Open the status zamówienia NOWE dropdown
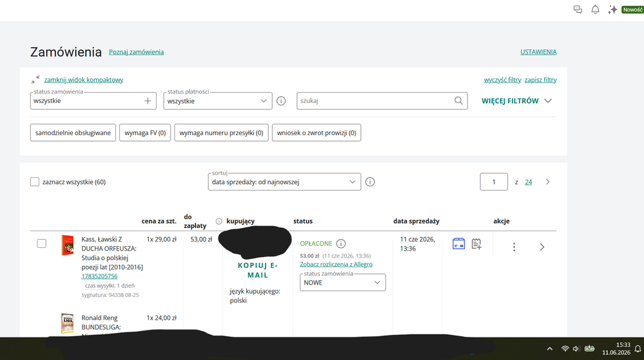The width and height of the screenshot is (644, 360). (342, 283)
